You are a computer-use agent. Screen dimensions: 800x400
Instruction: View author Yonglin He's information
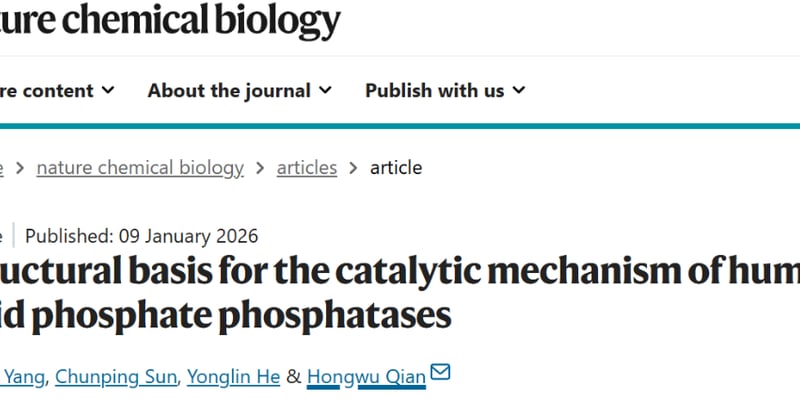coord(229,376)
